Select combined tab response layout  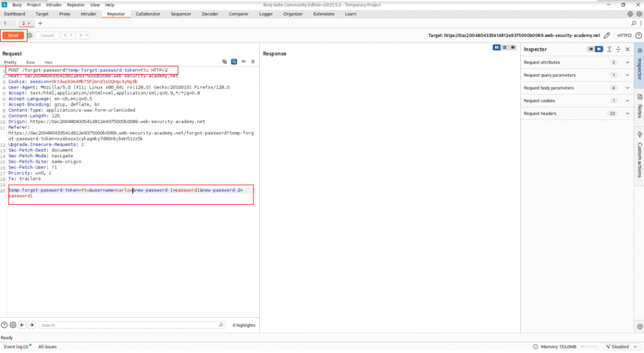513,48
